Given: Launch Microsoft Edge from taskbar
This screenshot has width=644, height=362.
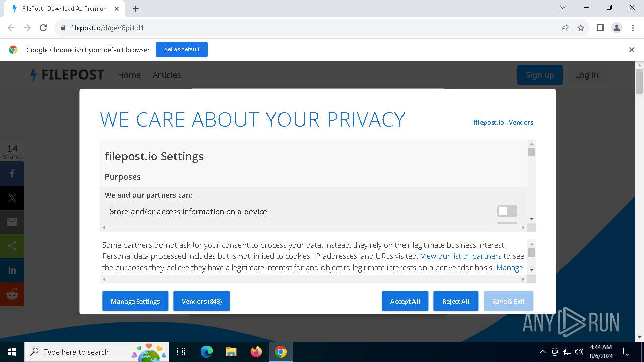Looking at the screenshot, I should coord(207,352).
